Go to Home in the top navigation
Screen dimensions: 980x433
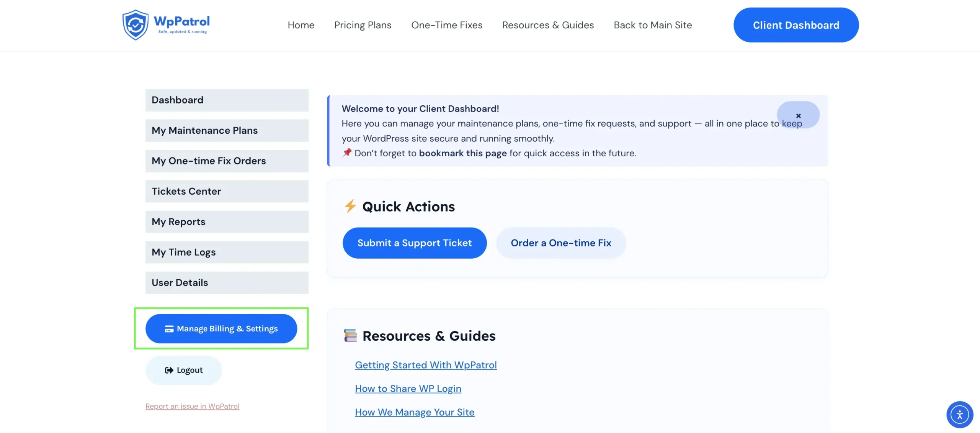(301, 25)
